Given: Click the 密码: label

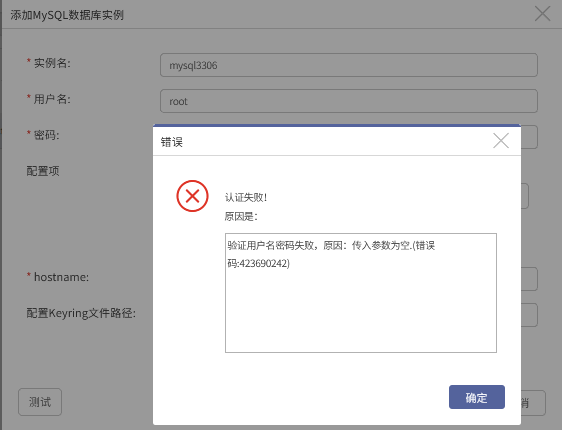Looking at the screenshot, I should [x=47, y=135].
